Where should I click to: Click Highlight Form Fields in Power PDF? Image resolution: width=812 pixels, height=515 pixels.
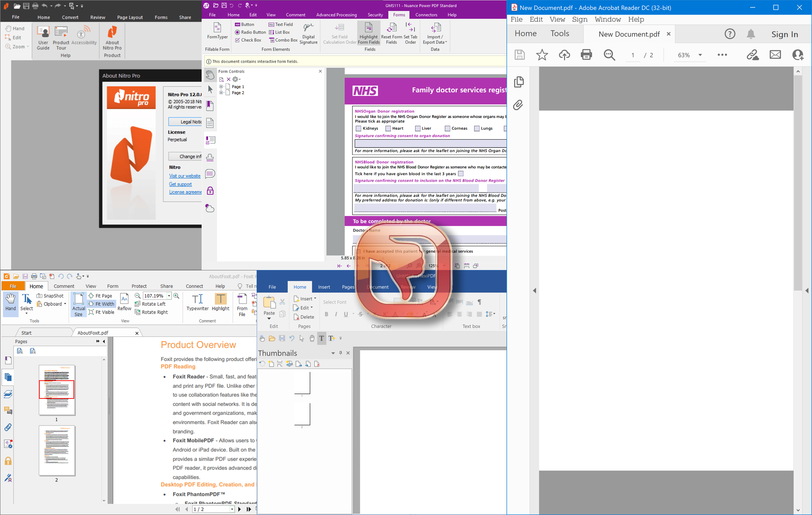coord(368,33)
